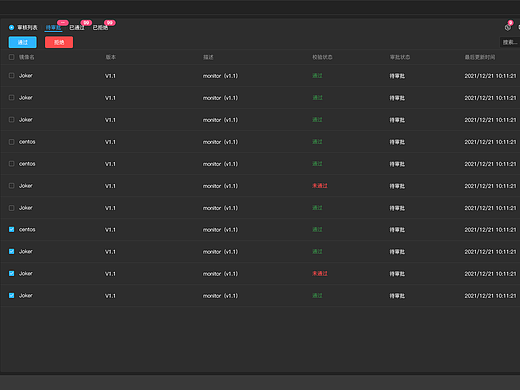The height and width of the screenshot is (390, 520).
Task: Click the 待审批 status in the bottom row
Action: [x=397, y=296]
